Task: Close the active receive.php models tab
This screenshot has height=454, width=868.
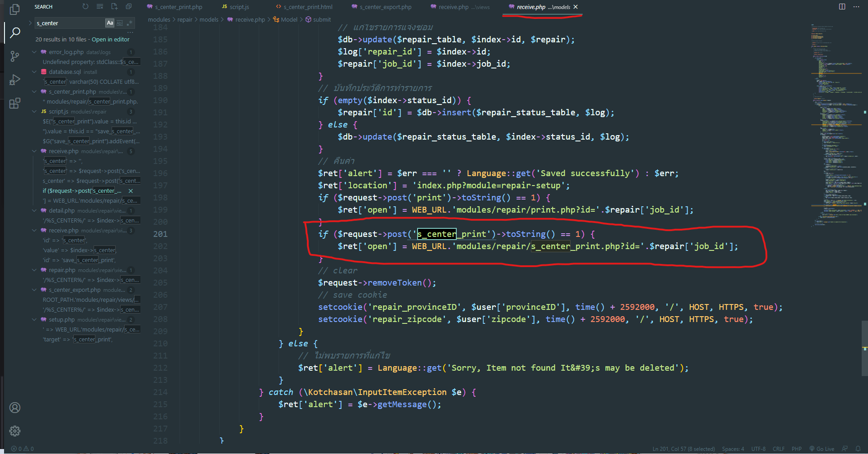Action: [x=576, y=7]
